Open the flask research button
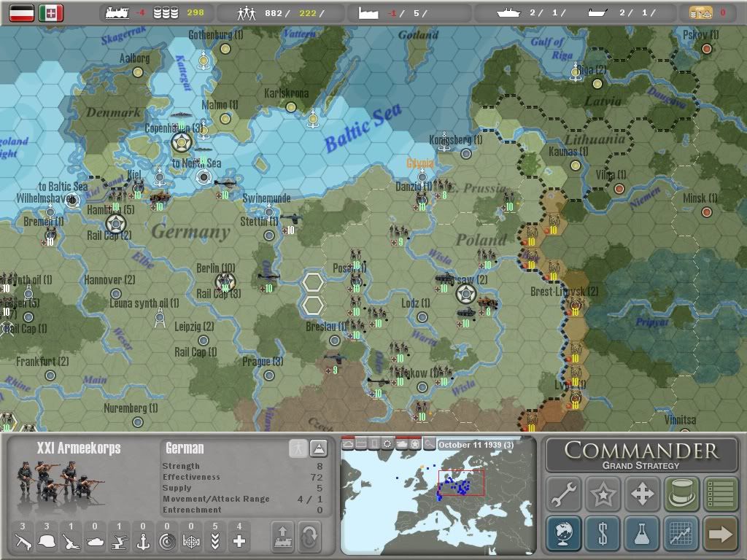 click(642, 533)
